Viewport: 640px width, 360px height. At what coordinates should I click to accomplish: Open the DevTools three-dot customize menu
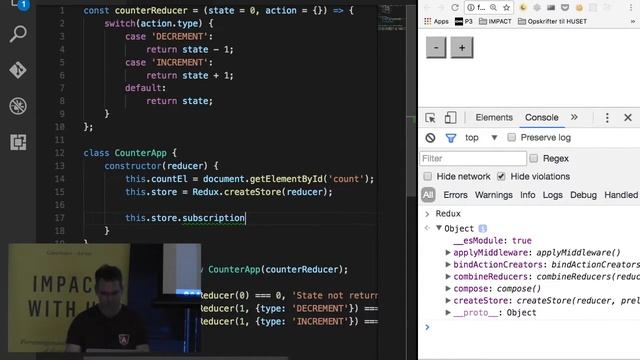point(607,118)
